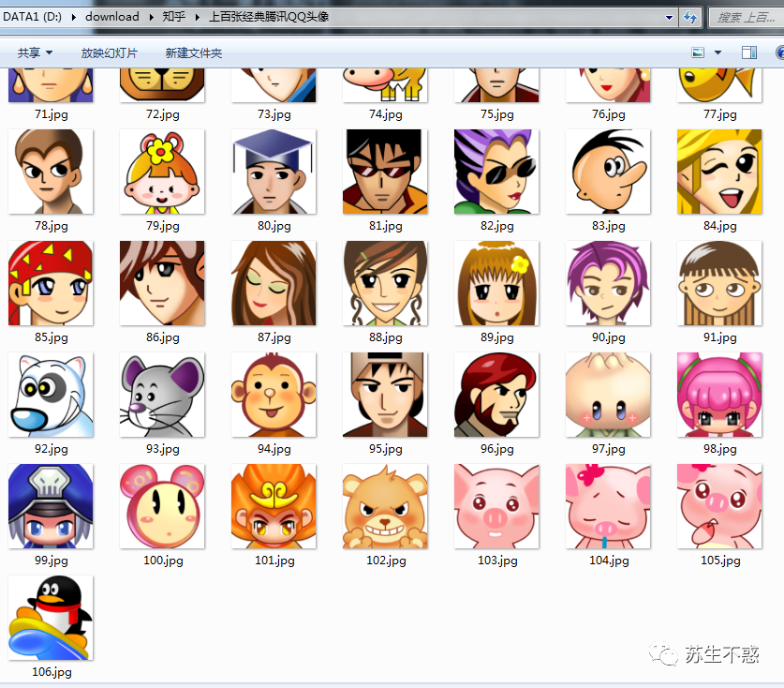Select the 104.jpg sleepy pig with bow

609,506
